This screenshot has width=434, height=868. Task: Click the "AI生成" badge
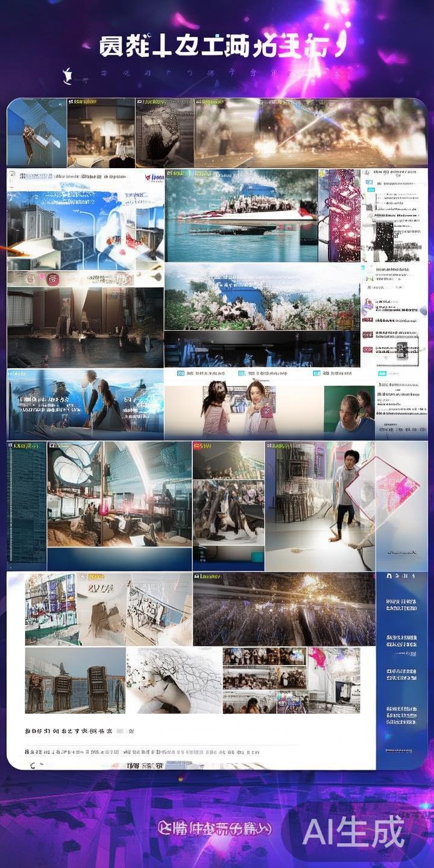click(x=353, y=832)
